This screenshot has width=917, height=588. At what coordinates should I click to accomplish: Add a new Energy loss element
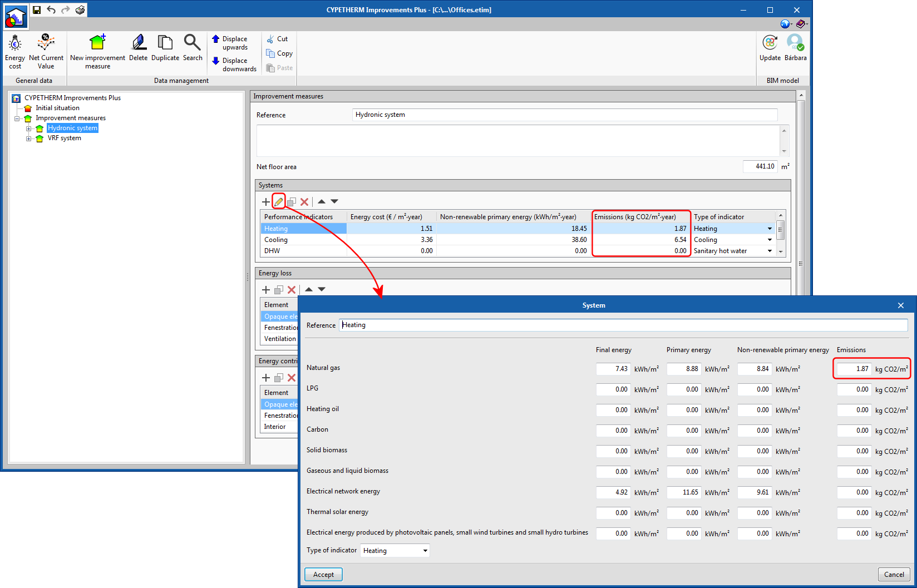(x=266, y=289)
